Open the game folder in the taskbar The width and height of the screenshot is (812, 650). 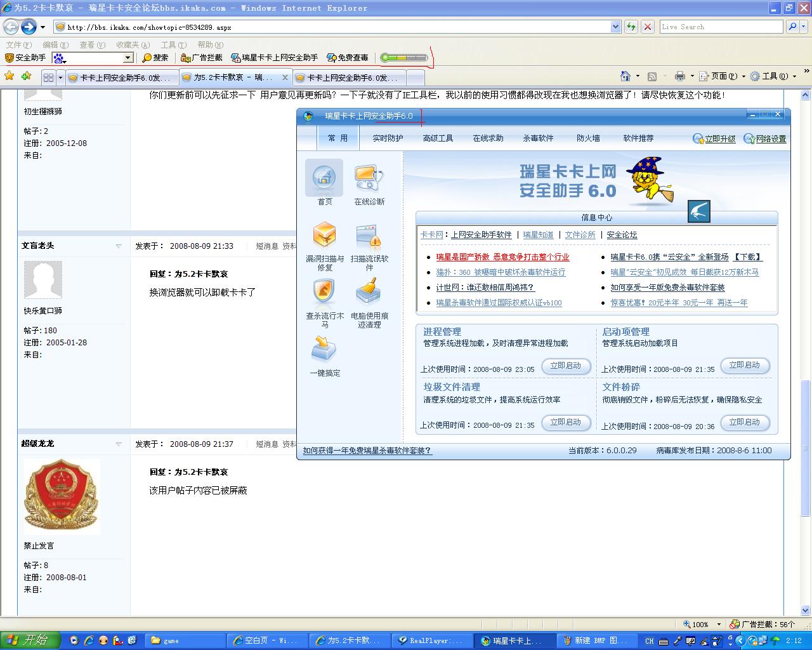pyautogui.click(x=185, y=640)
